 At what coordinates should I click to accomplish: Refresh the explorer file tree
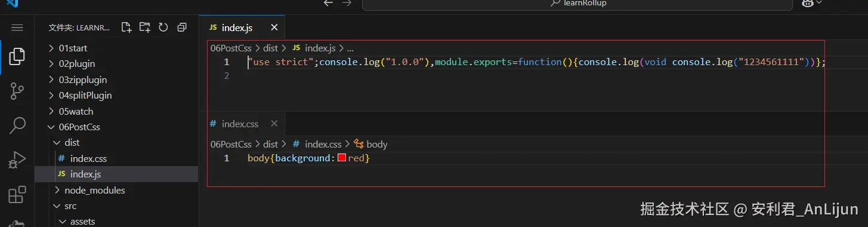point(163,27)
